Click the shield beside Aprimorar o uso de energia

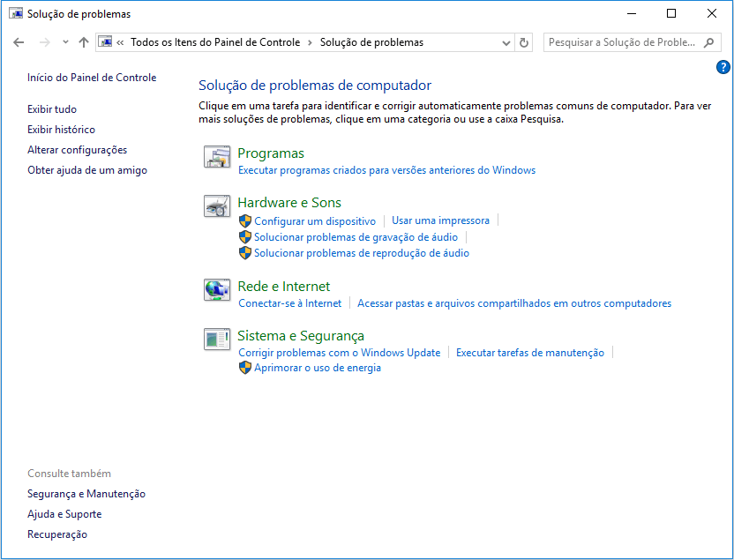pos(244,368)
